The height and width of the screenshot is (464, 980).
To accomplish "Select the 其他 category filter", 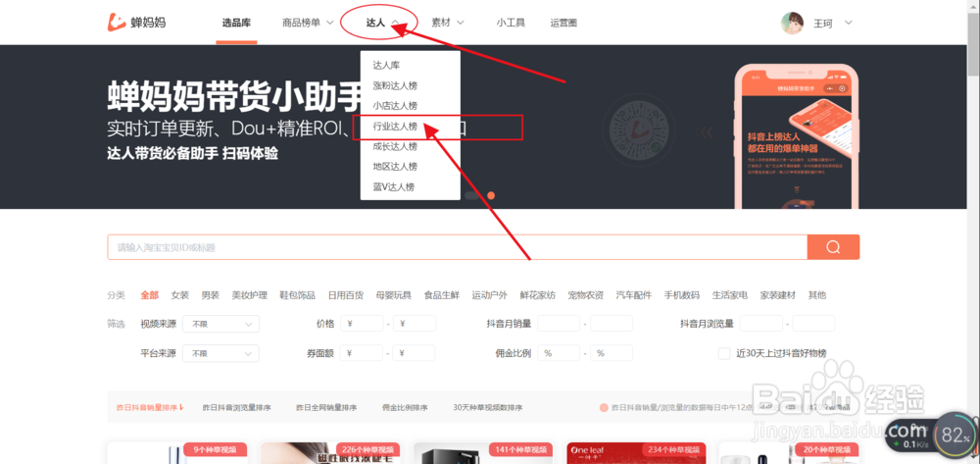I will [817, 295].
